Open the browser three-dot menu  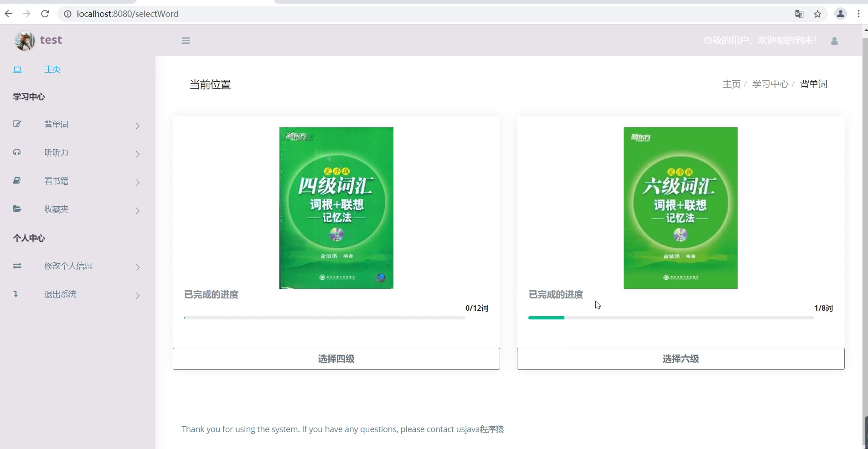click(858, 14)
